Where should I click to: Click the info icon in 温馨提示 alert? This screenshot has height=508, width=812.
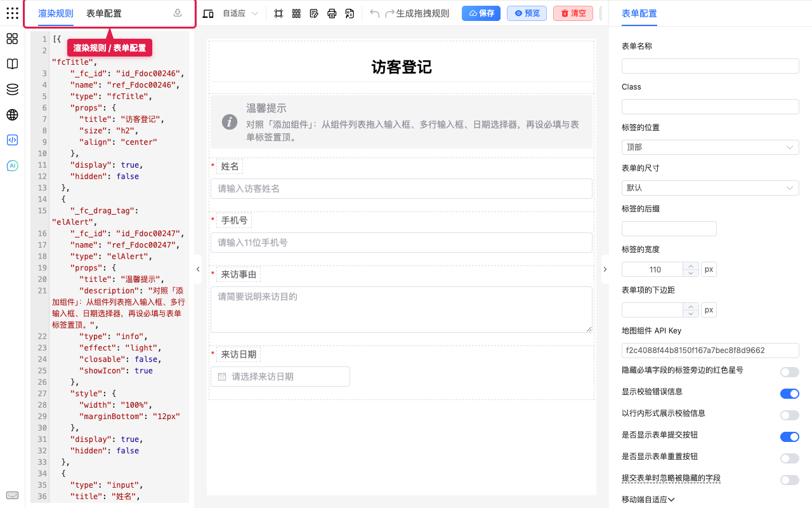[230, 122]
